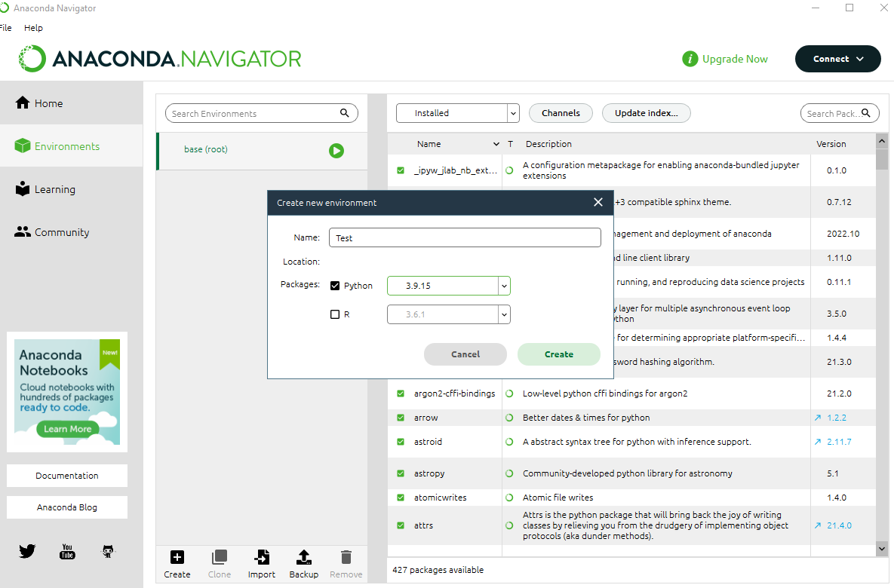Viewport: 894px width, 588px height.
Task: Click the Search Environments magnifier icon
Action: click(344, 113)
